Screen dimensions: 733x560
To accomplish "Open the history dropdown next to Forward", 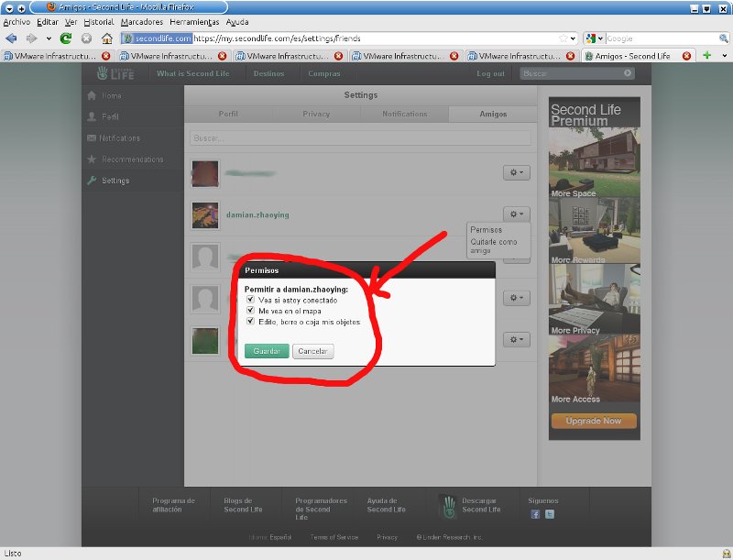I will click(49, 38).
